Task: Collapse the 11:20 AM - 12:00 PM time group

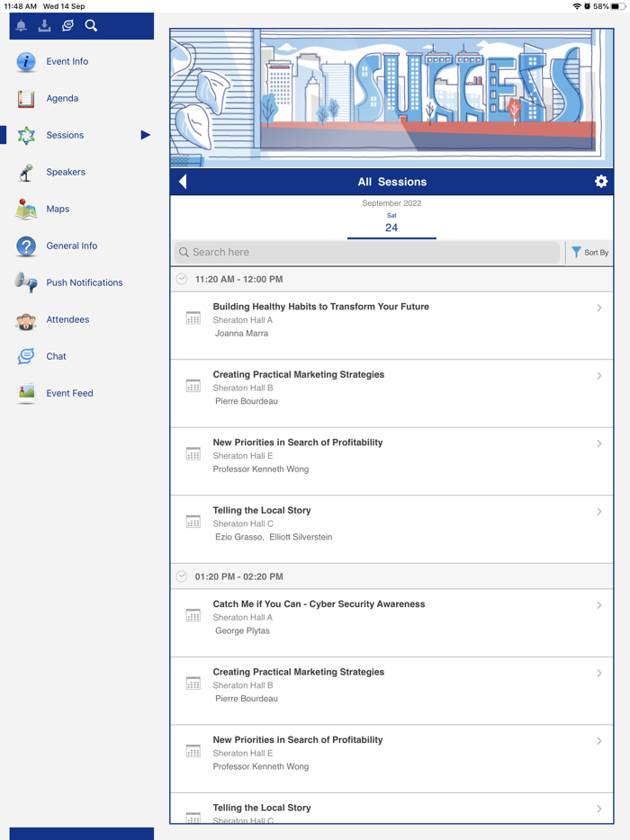Action: (182, 279)
